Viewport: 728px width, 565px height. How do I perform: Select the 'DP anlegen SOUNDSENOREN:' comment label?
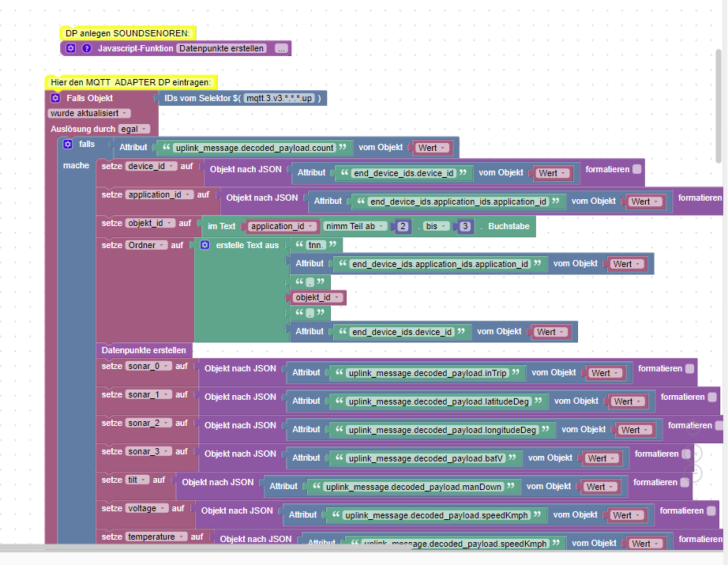128,33
